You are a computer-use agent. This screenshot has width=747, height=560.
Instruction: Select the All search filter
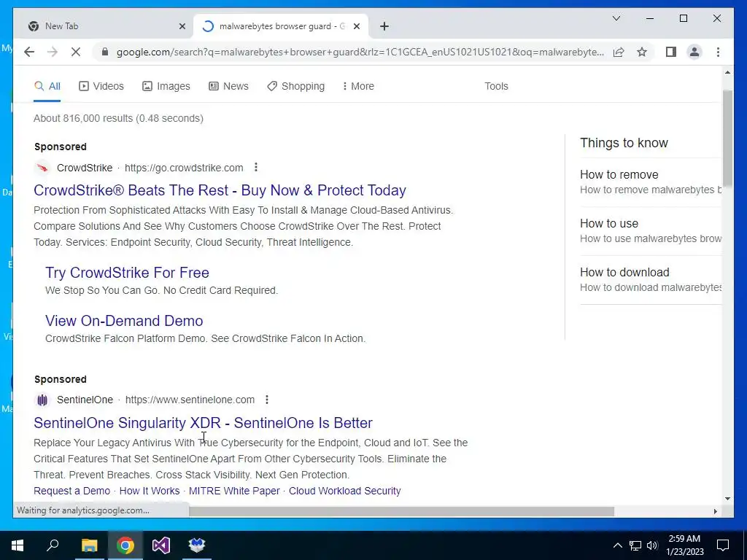[47, 86]
